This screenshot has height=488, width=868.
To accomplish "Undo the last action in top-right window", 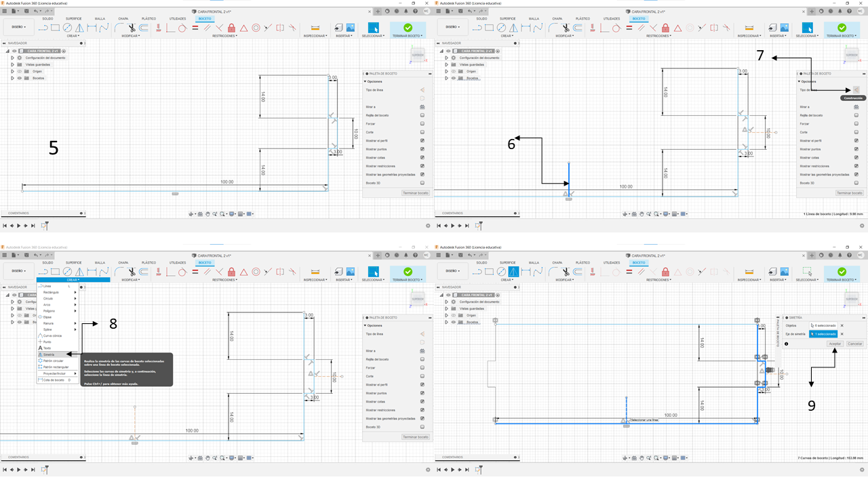I will [470, 12].
